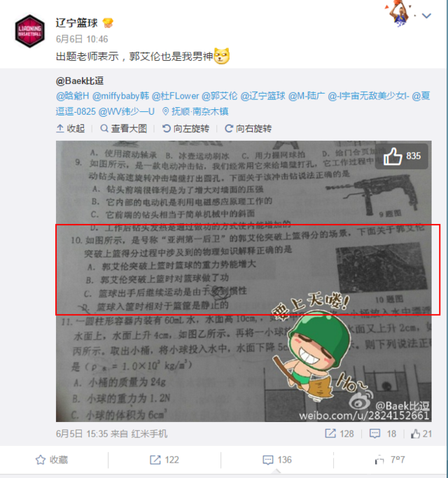Open the 抚顺·南杂木镇 location link
This screenshot has height=478, width=448.
(x=195, y=111)
